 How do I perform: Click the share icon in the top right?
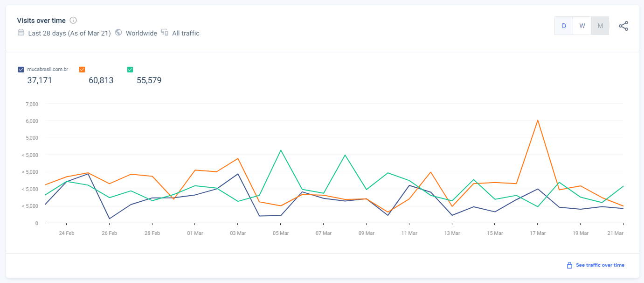pyautogui.click(x=623, y=26)
